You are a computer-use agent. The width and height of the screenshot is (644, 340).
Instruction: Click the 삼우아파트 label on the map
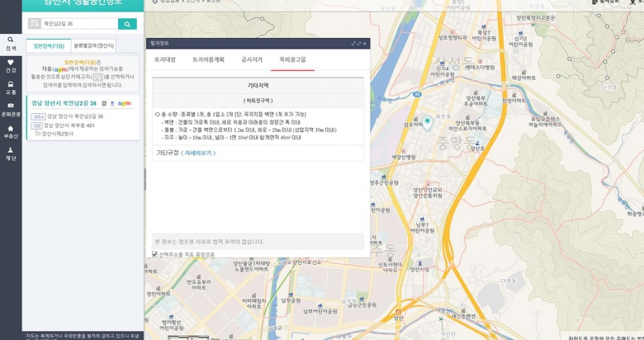coord(413,124)
